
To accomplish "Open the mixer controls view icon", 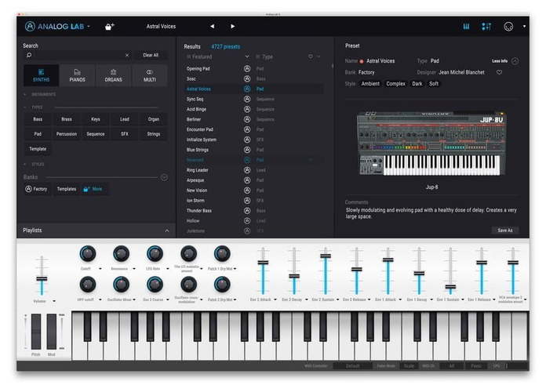I will tap(486, 27).
